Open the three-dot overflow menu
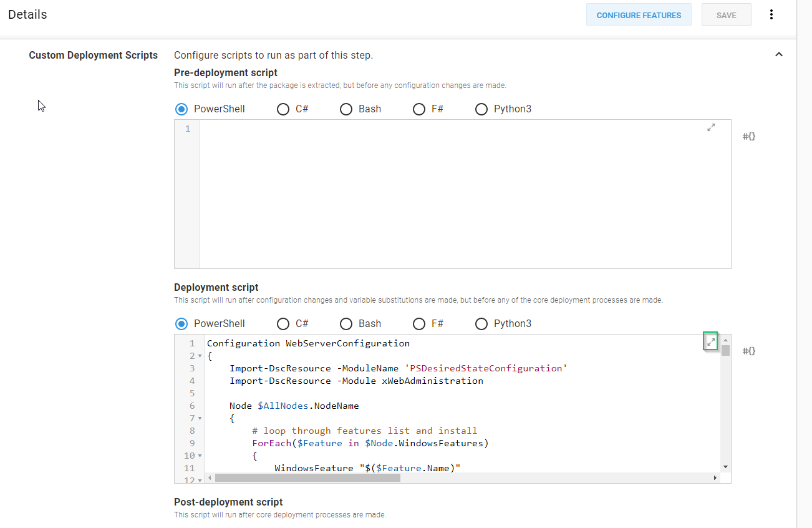Screen dimensions: 812x528 pyautogui.click(x=771, y=15)
